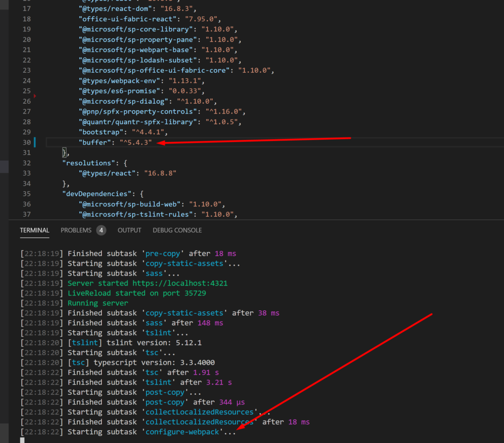The height and width of the screenshot is (443, 504).
Task: Click the "bootstrap" dependency name
Action: tap(101, 132)
